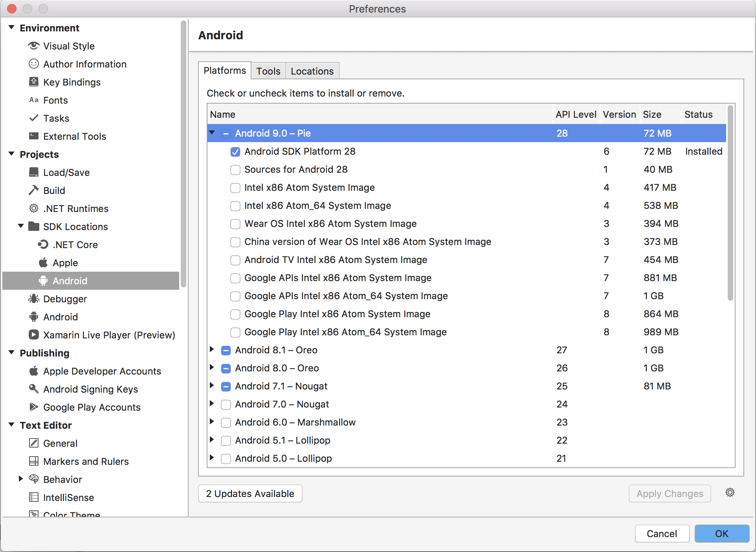The width and height of the screenshot is (756, 552).
Task: Open .NET Runtimes gear icon
Action: [34, 208]
